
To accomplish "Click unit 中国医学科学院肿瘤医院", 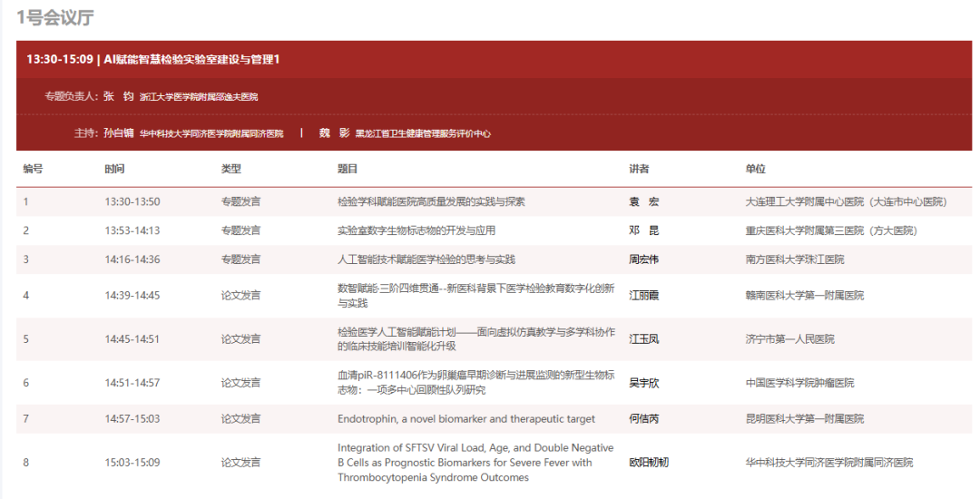I will click(x=799, y=383).
